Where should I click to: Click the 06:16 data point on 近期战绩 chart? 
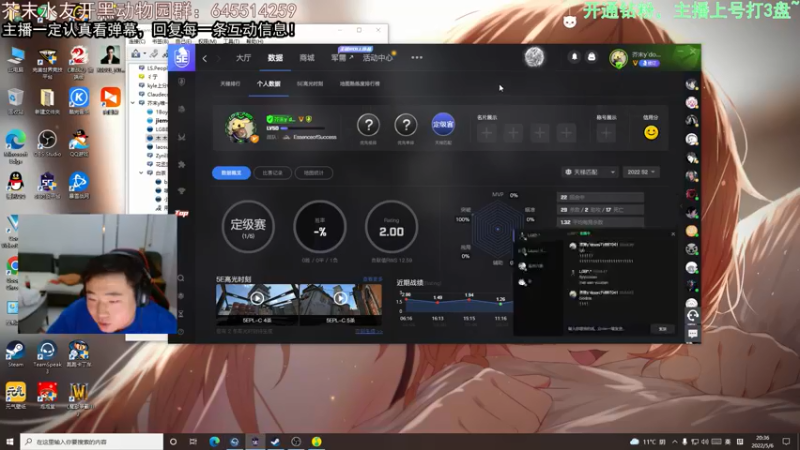click(406, 299)
